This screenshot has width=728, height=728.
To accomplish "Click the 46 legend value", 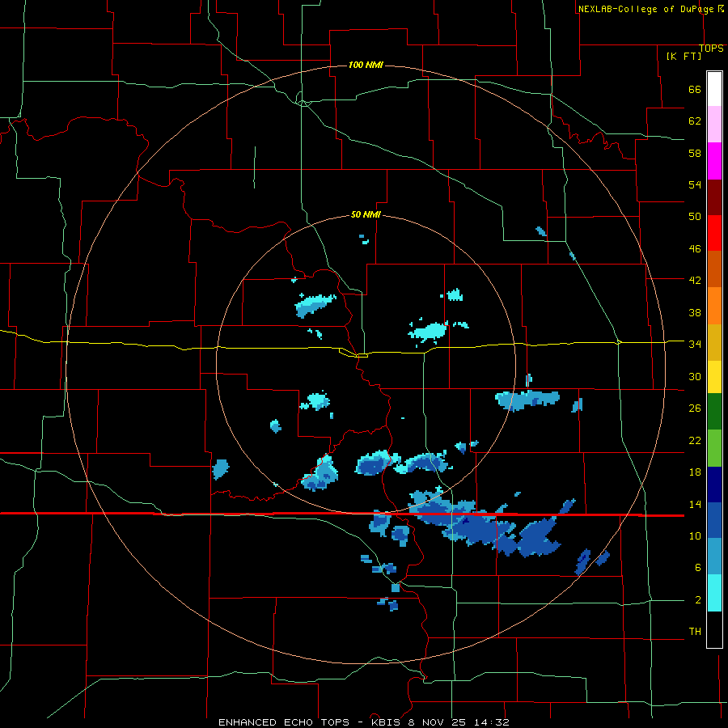I will pyautogui.click(x=695, y=249).
